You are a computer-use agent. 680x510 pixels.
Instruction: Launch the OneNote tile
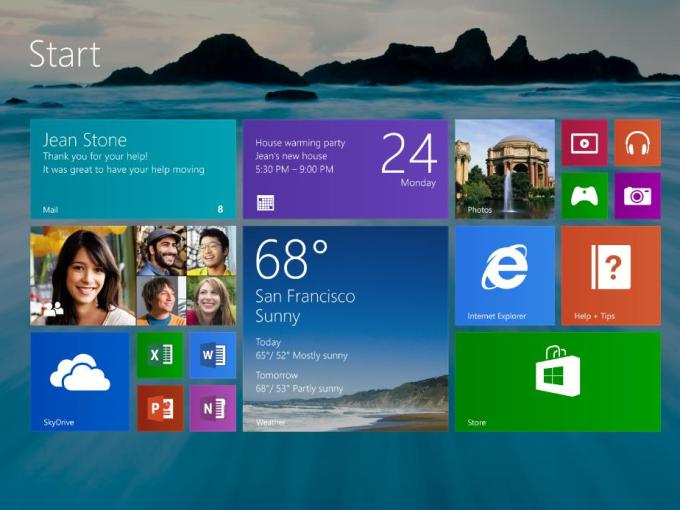[213, 408]
